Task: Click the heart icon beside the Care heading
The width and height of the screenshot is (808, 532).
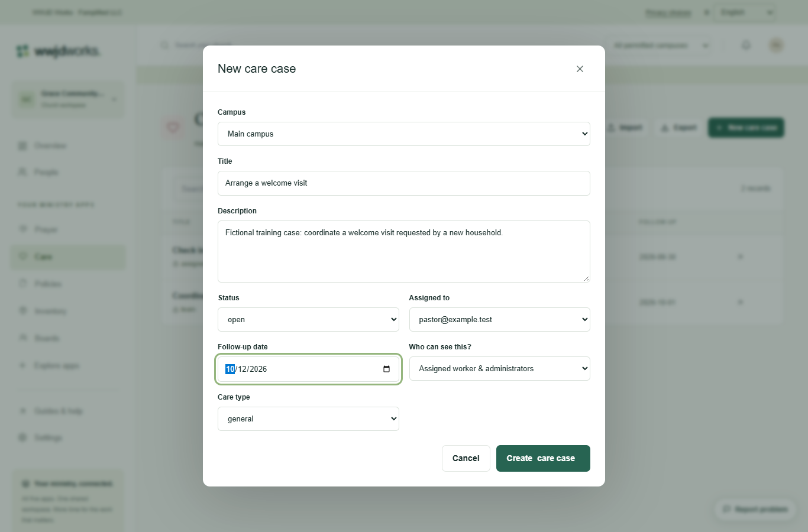Action: coord(173,127)
